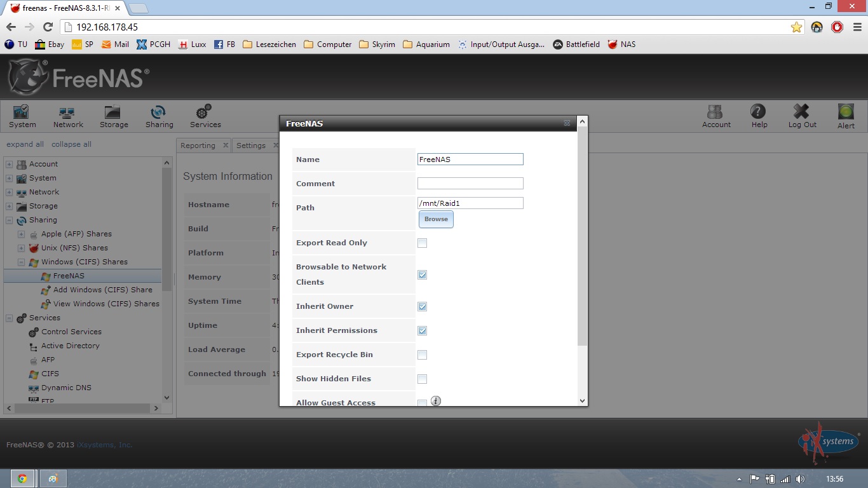Image resolution: width=868 pixels, height=488 pixels.
Task: Click the Chrome icon in the taskbar
Action: 22,478
